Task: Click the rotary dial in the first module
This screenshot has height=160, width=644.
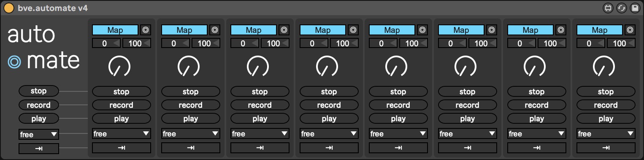Action: coord(119,66)
